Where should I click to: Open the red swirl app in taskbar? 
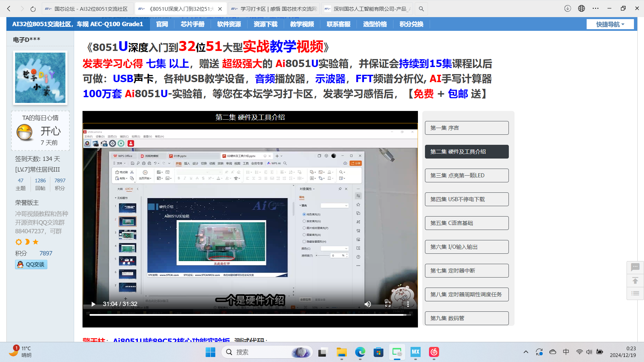tap(434, 352)
